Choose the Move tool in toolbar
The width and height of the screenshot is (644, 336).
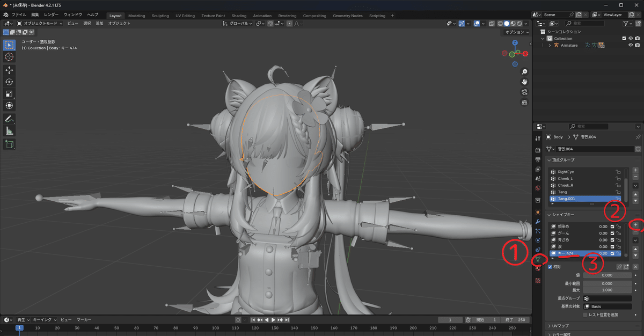point(9,70)
